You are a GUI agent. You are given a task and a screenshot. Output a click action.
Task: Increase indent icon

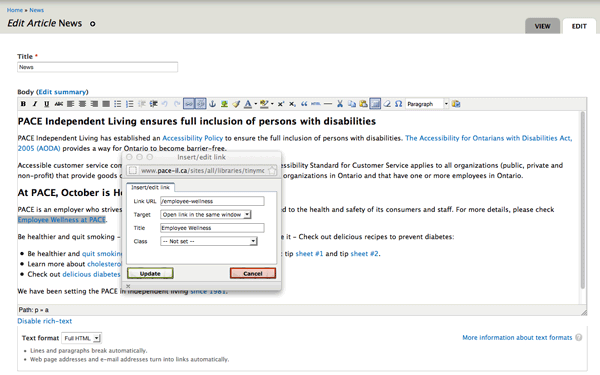pos(153,104)
